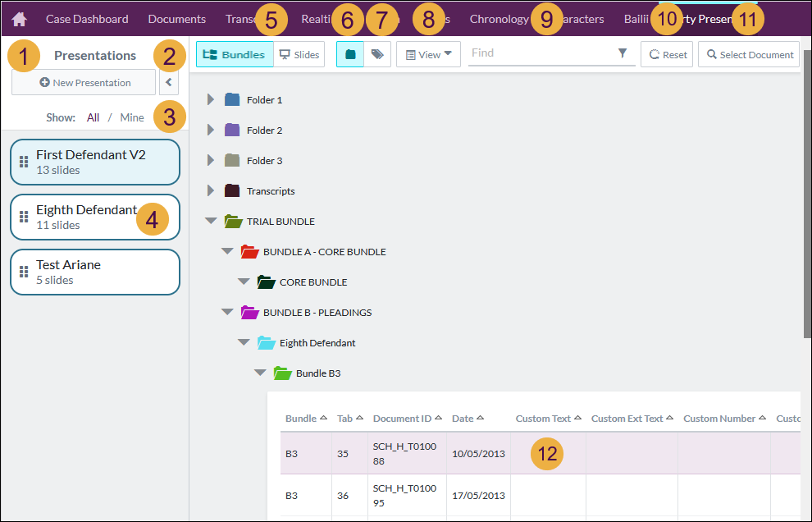
Task: Show All presentations
Action: (x=93, y=117)
